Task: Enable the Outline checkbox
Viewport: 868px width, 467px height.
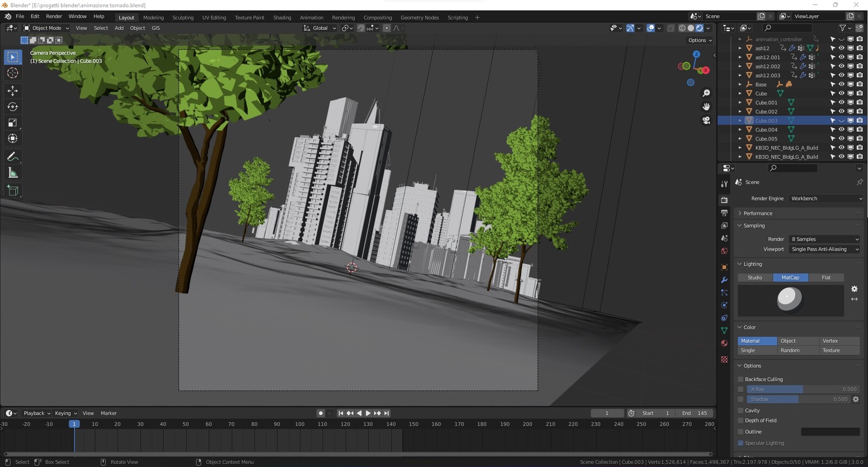Action: click(x=741, y=432)
